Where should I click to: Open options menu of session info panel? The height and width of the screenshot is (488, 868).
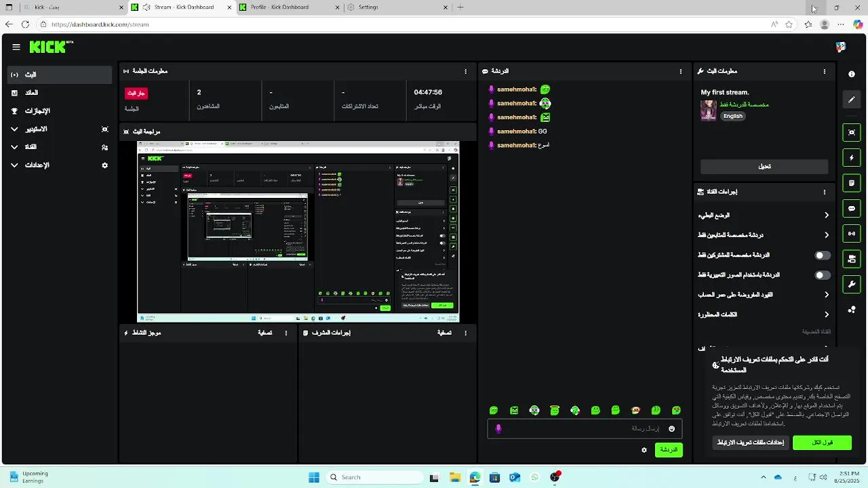pyautogui.click(x=465, y=71)
